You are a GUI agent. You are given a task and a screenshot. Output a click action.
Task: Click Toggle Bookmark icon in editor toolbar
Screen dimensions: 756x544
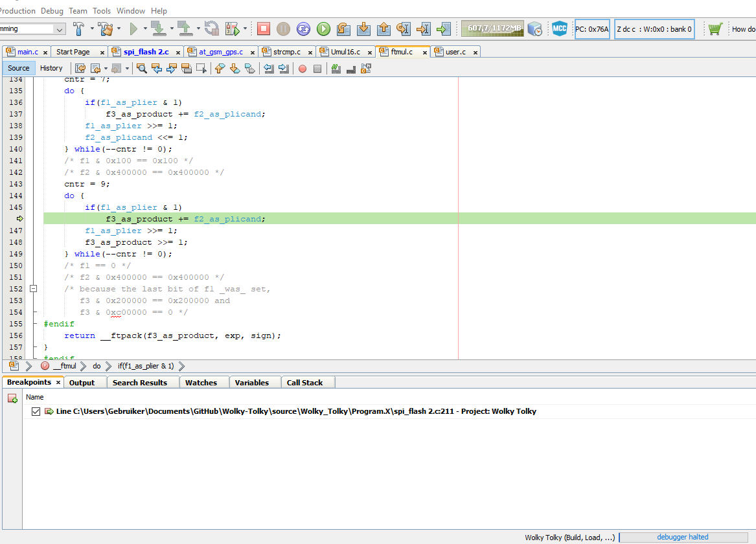coord(250,69)
